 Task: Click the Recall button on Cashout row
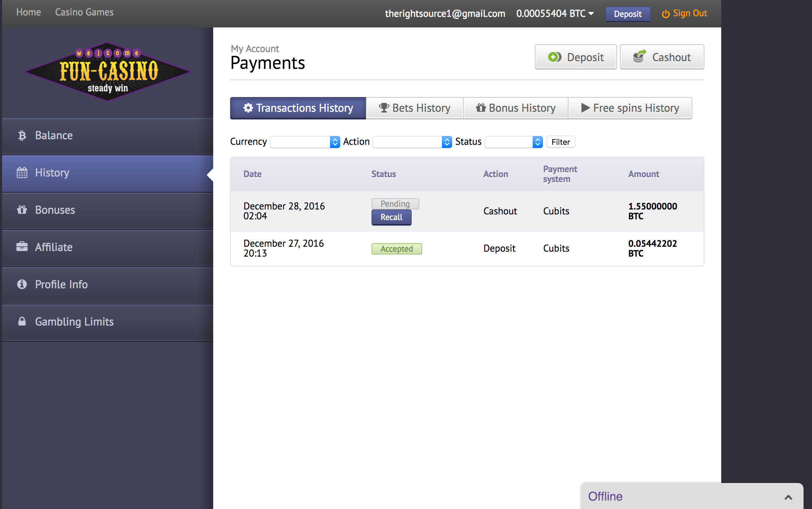[391, 217]
